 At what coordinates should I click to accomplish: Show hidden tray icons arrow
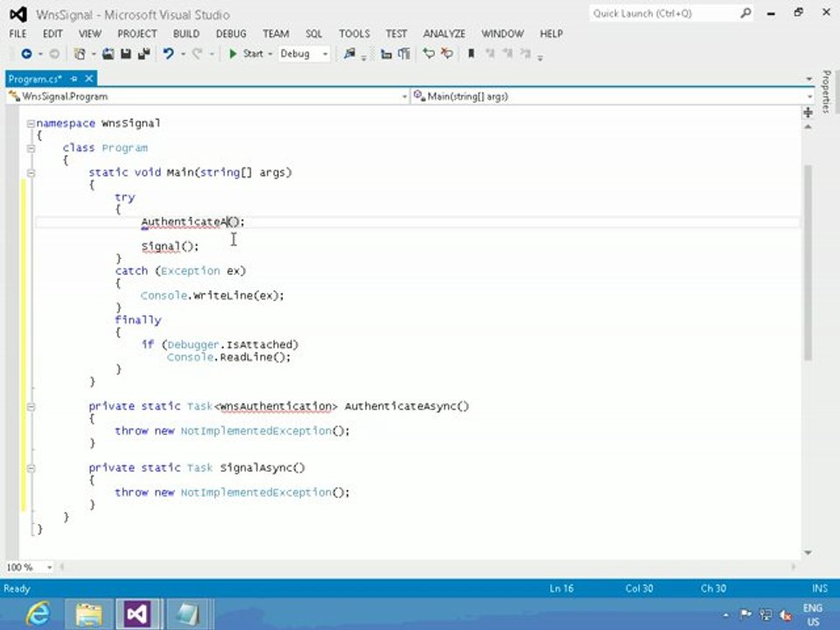pyautogui.click(x=726, y=615)
